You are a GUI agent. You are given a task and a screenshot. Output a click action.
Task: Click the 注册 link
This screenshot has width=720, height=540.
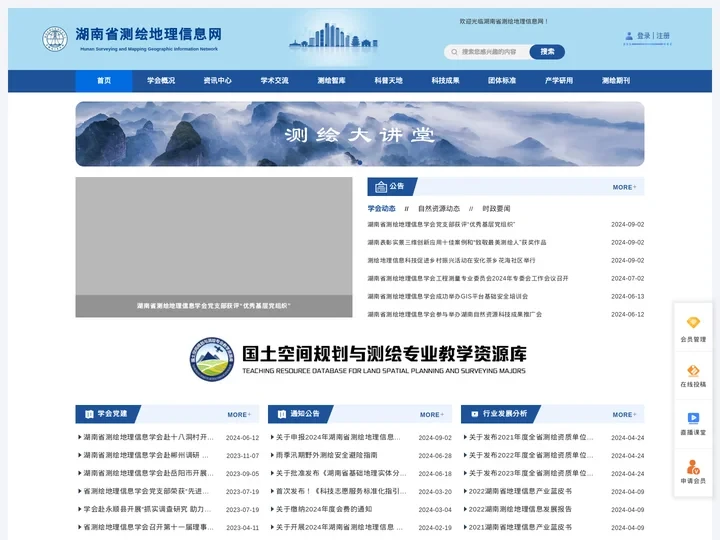(x=663, y=36)
